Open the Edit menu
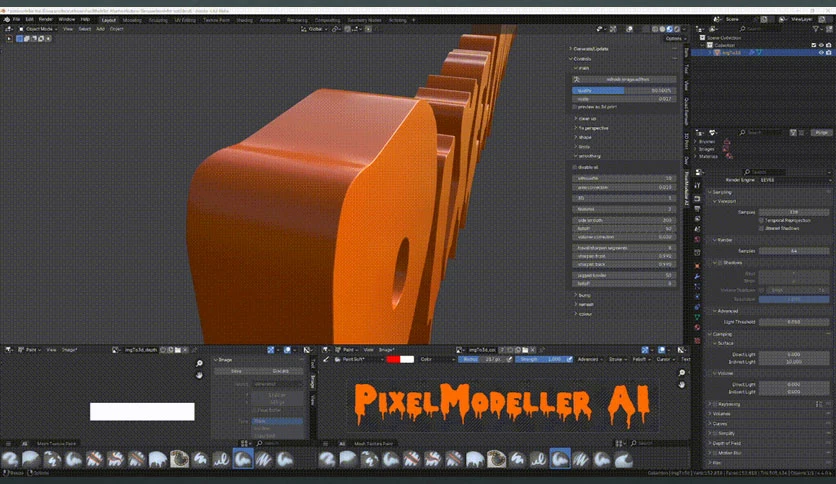Image resolution: width=836 pixels, height=484 pixels. tap(29, 19)
